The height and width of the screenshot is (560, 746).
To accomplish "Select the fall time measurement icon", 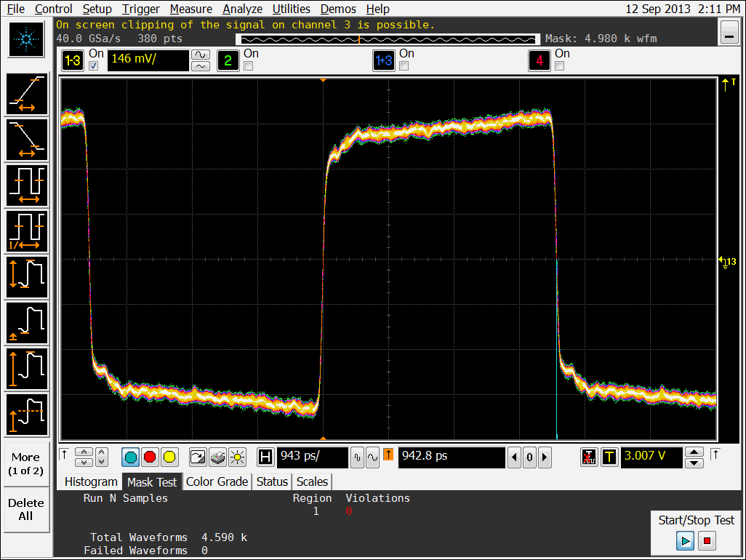I will click(x=27, y=140).
